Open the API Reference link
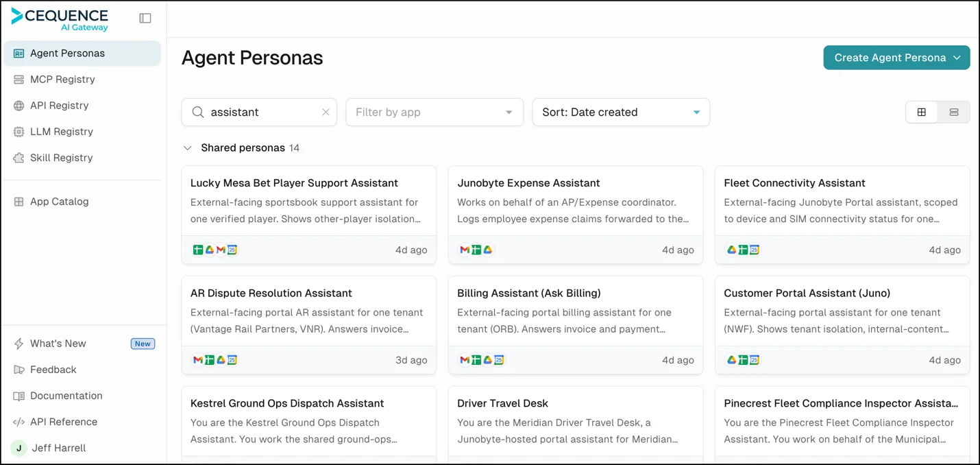 coord(82,422)
